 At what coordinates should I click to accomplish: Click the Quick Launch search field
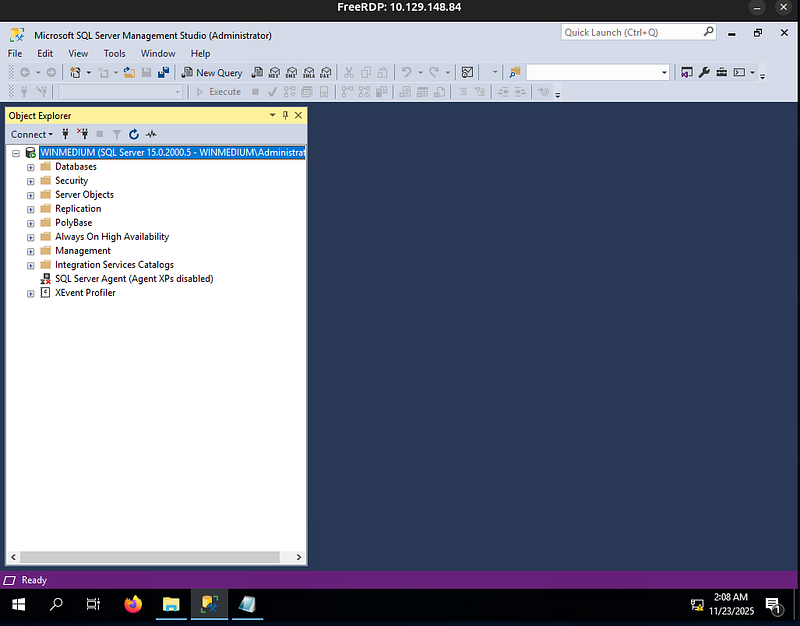click(638, 32)
